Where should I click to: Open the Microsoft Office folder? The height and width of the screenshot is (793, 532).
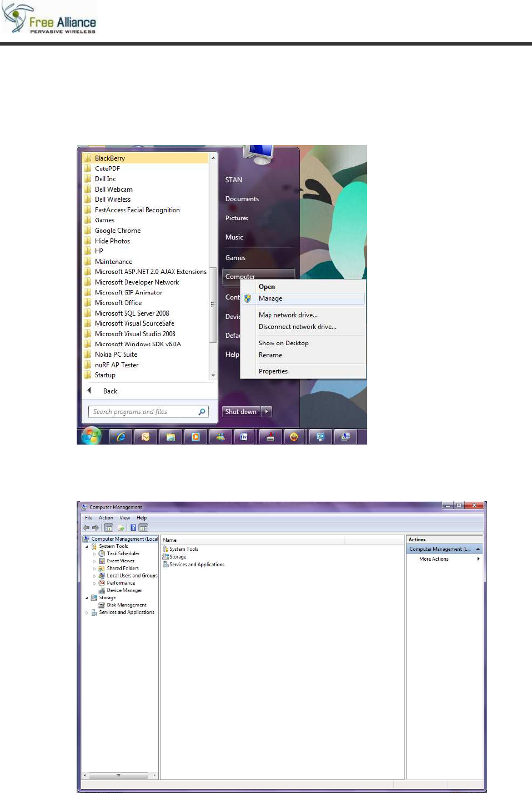[x=118, y=303]
